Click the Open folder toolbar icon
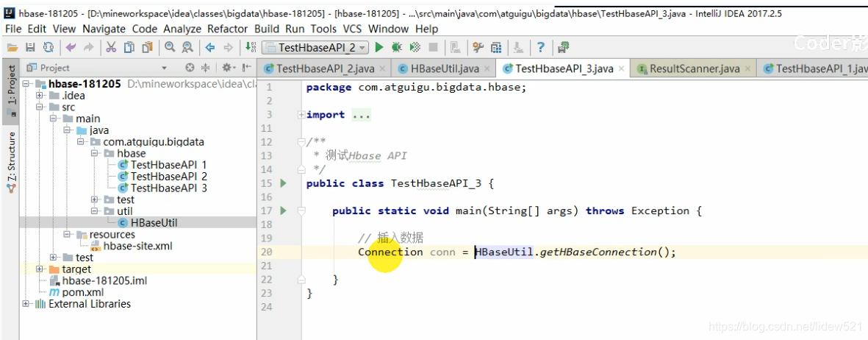 [12, 48]
